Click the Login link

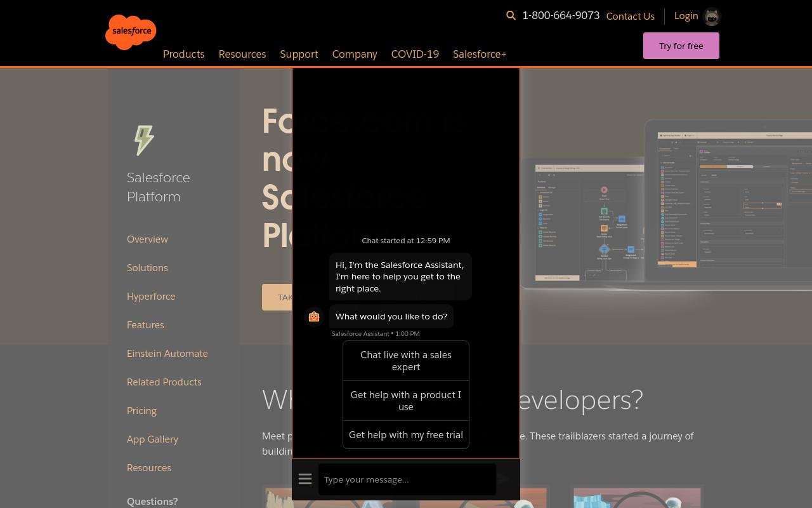686,16
